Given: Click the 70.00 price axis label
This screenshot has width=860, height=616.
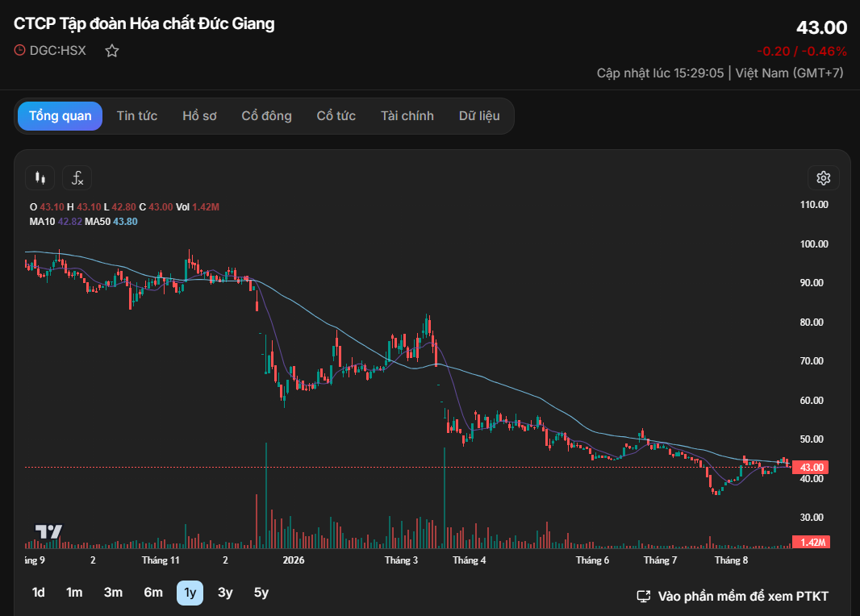Looking at the screenshot, I should tap(812, 360).
